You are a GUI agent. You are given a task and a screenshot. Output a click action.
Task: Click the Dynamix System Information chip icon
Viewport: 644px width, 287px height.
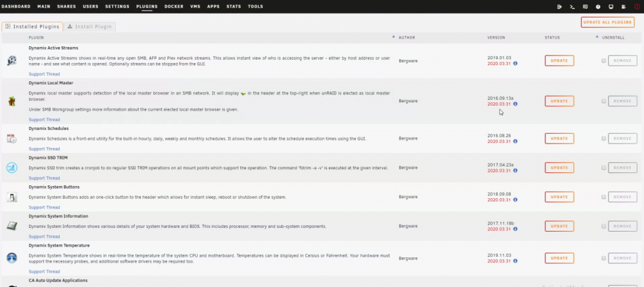click(12, 227)
